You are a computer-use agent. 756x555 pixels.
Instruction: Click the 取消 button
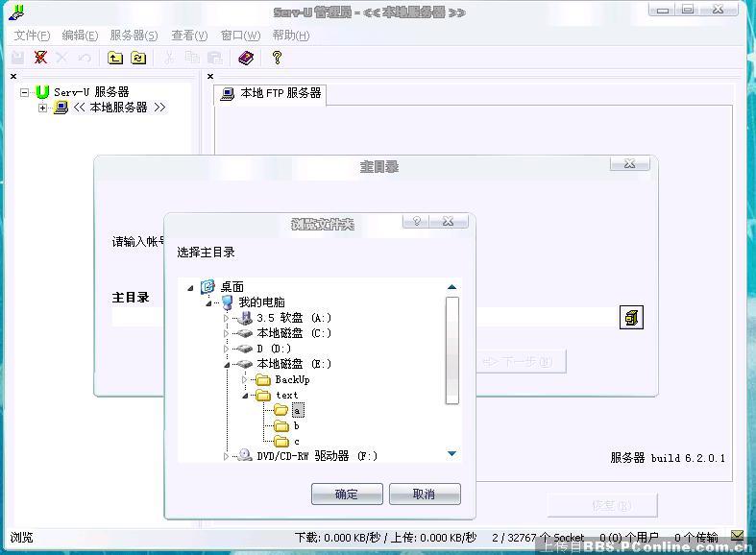tap(424, 494)
